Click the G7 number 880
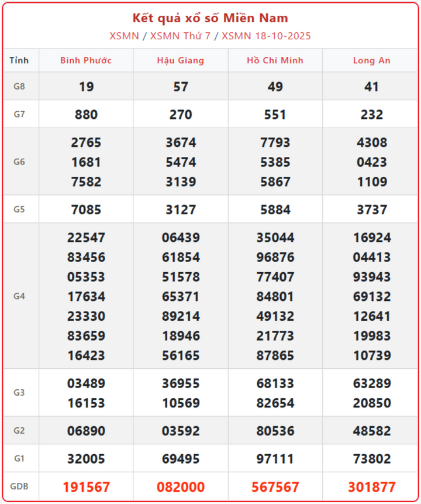 [x=86, y=115]
